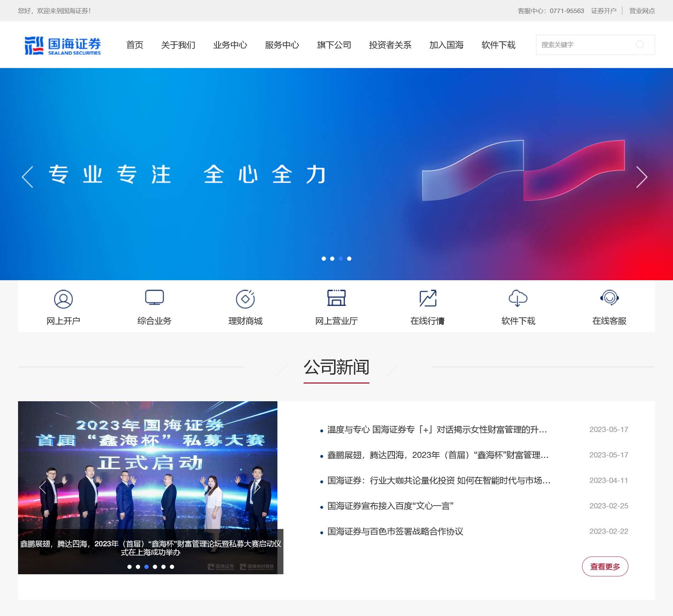The height and width of the screenshot is (616, 673).
Task: Open the 业务中心 menu
Action: point(230,45)
